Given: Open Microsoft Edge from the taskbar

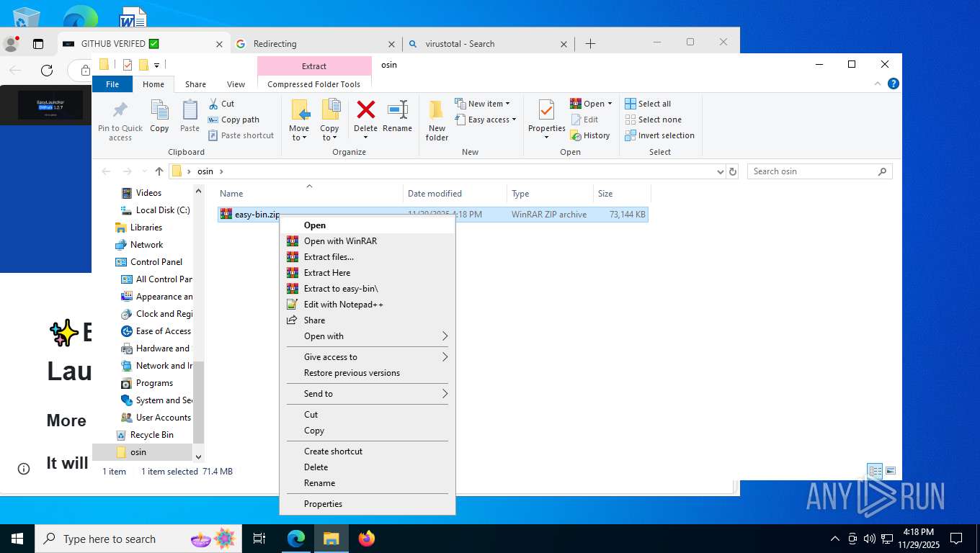Looking at the screenshot, I should point(296,539).
